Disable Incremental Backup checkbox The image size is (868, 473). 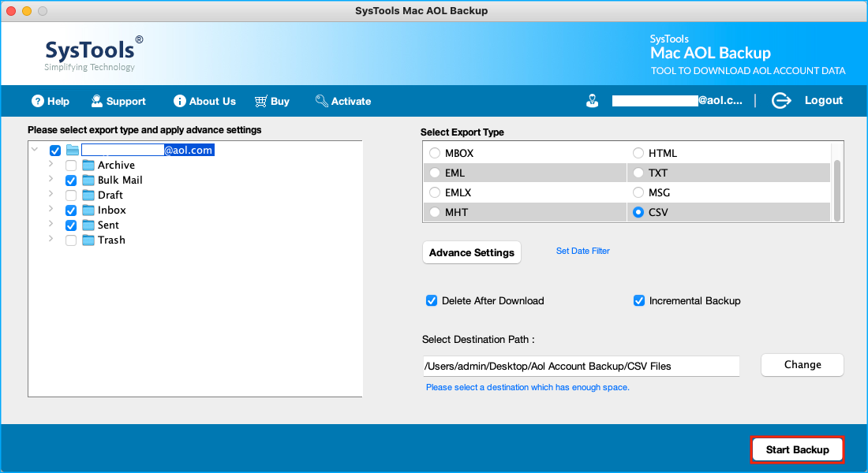(639, 300)
